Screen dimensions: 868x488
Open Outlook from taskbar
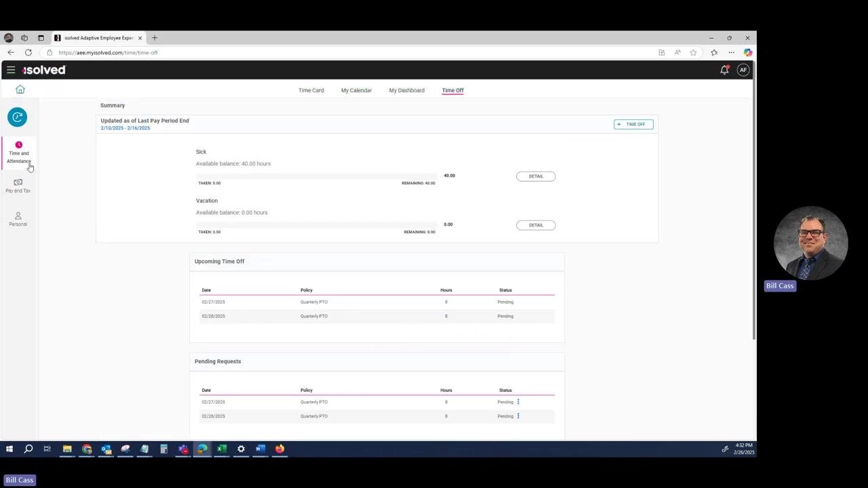(106, 449)
